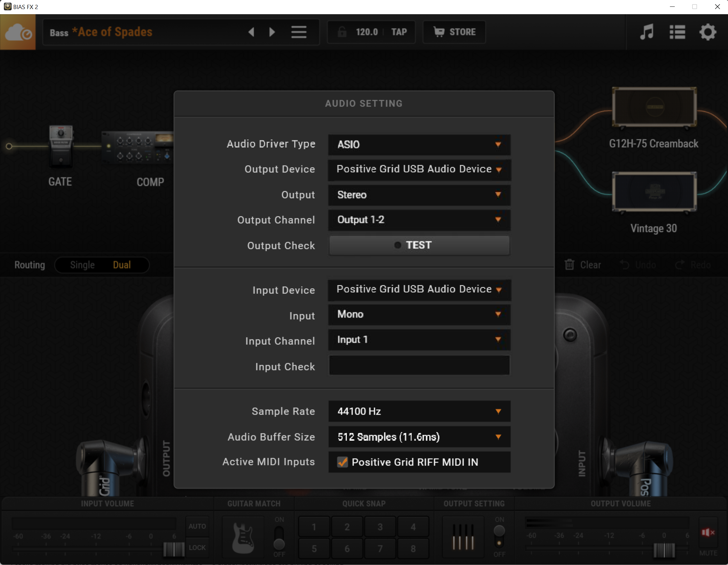Select the COMP rack unit
Viewport: 728px width, 565px height.
(138, 147)
